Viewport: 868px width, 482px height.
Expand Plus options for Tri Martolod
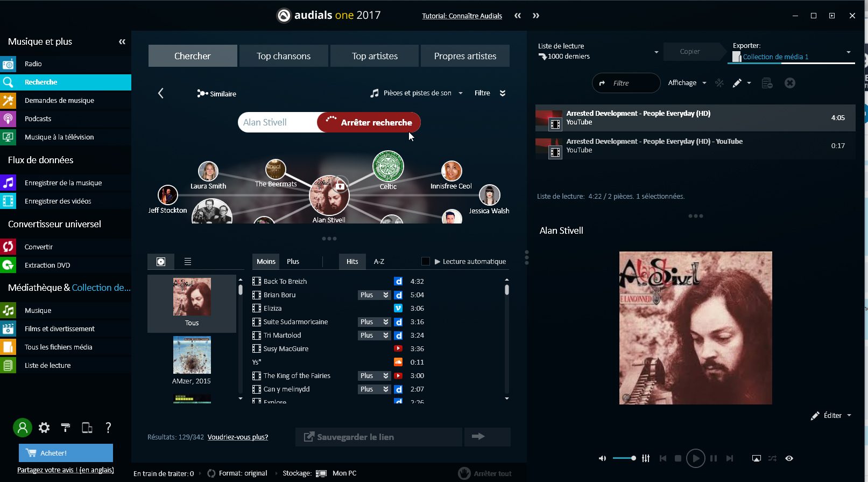pyautogui.click(x=374, y=336)
